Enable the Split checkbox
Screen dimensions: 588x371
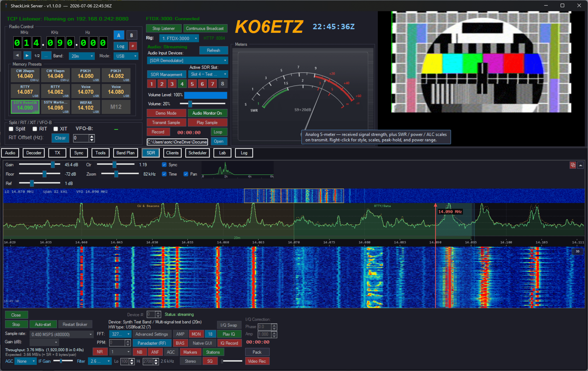pos(11,129)
